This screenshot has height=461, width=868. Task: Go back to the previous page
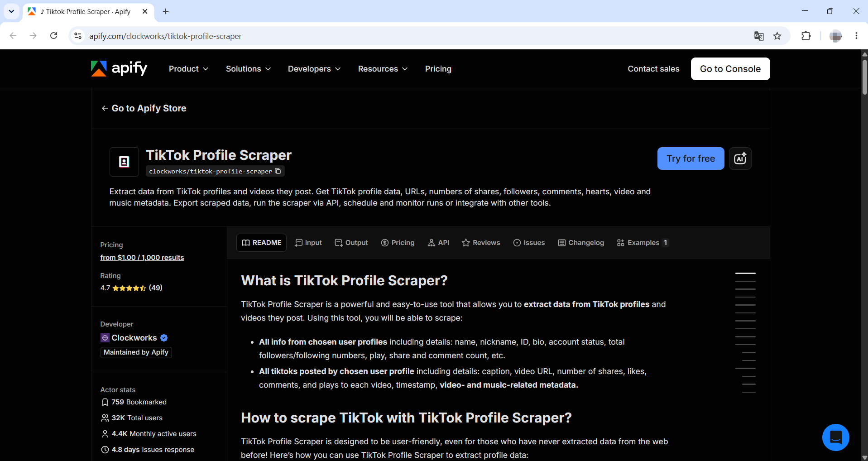[13, 36]
